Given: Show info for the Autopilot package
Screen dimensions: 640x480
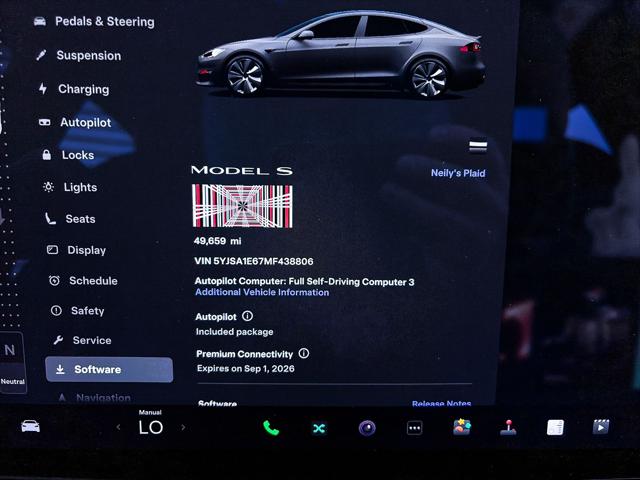Looking at the screenshot, I should [247, 316].
